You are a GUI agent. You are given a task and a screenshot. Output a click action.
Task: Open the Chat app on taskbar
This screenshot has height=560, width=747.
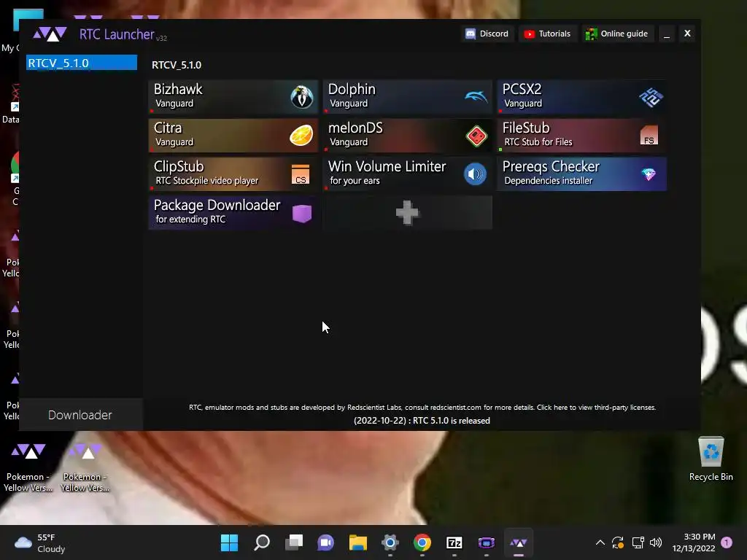coord(326,542)
